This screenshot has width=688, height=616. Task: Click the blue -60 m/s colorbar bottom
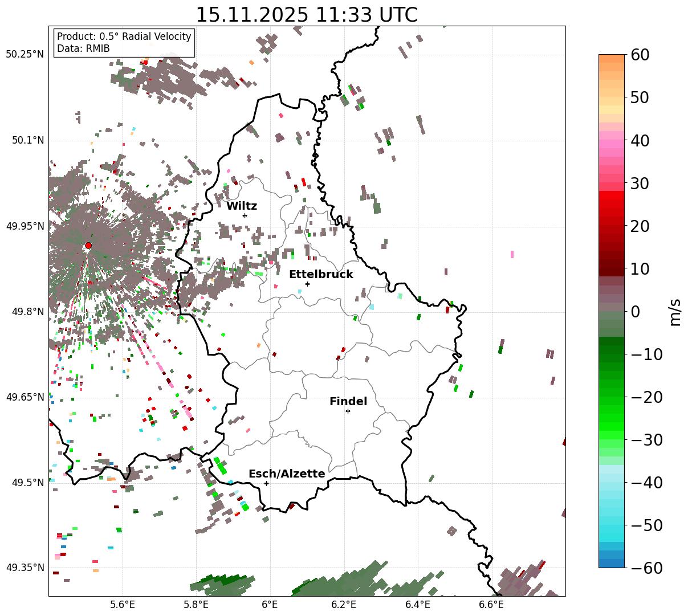[x=612, y=563]
